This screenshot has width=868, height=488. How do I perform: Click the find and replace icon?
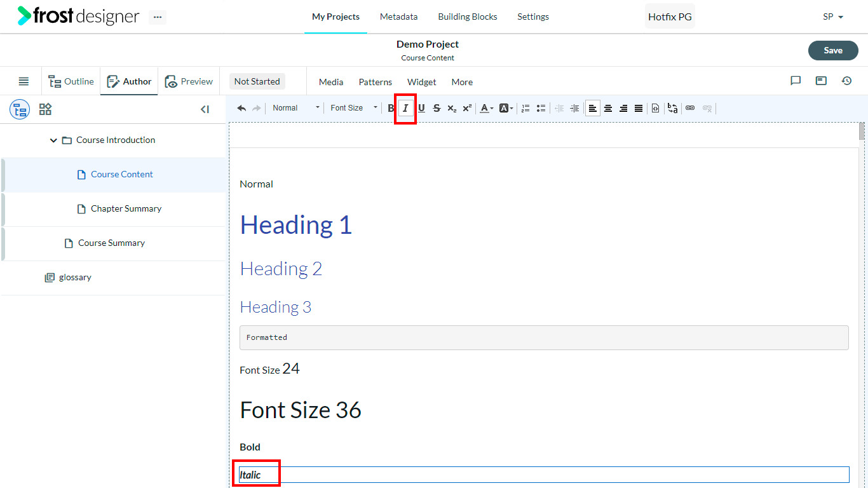672,108
